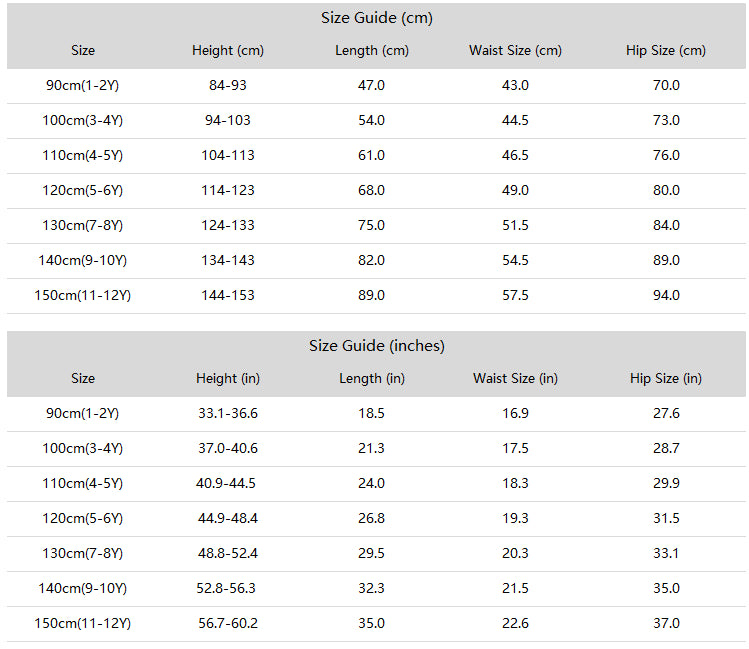Screen dimensions: 749x649
Task: Click the 49.0 waist size value
Action: tap(515, 190)
